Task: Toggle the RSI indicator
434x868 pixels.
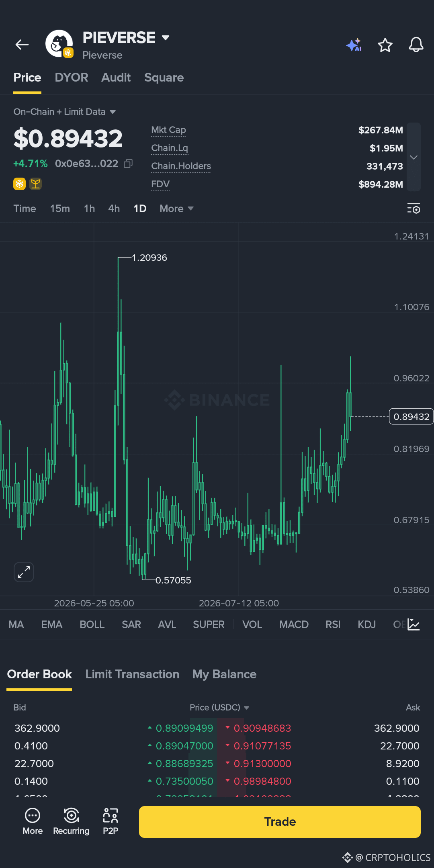Action: [x=333, y=624]
